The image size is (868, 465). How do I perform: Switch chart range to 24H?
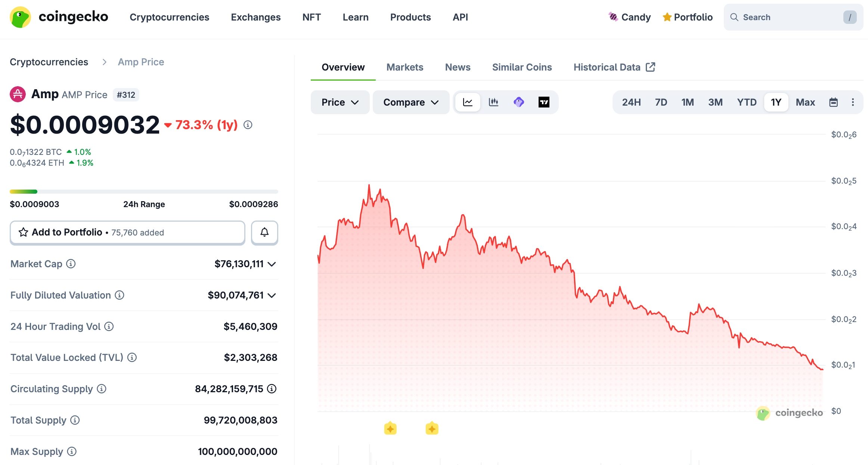tap(631, 102)
